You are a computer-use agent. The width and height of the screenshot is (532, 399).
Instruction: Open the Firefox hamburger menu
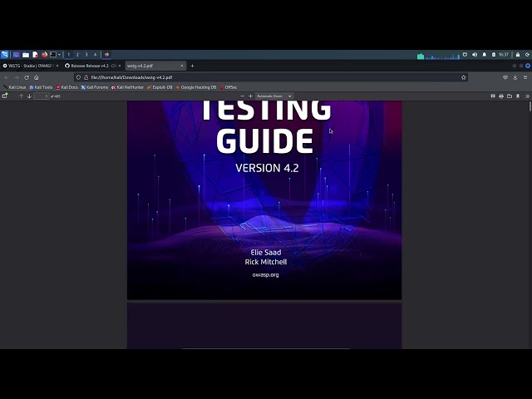point(525,77)
